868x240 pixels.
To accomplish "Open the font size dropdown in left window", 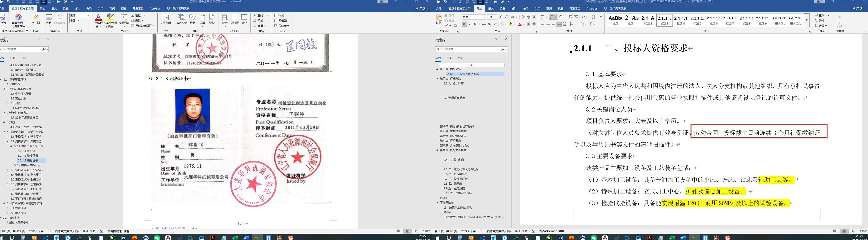I will (x=78, y=21).
